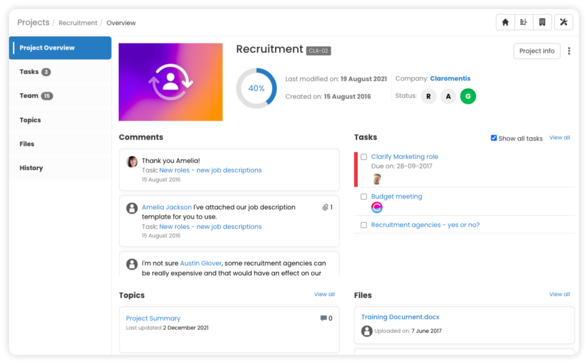Mark Clarify Marketing role as complete
The width and height of the screenshot is (588, 364).
coord(363,156)
